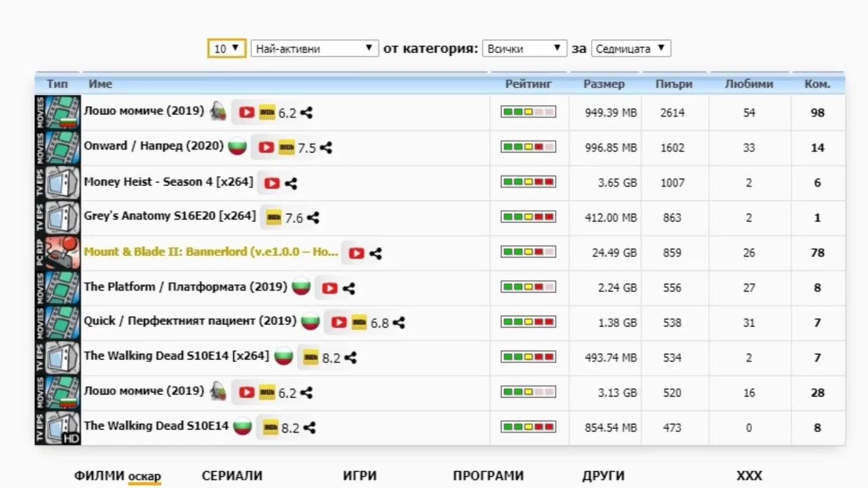Open The Platform / Платформата (2019) link
Viewport: 868px width, 488px height.
(185, 287)
